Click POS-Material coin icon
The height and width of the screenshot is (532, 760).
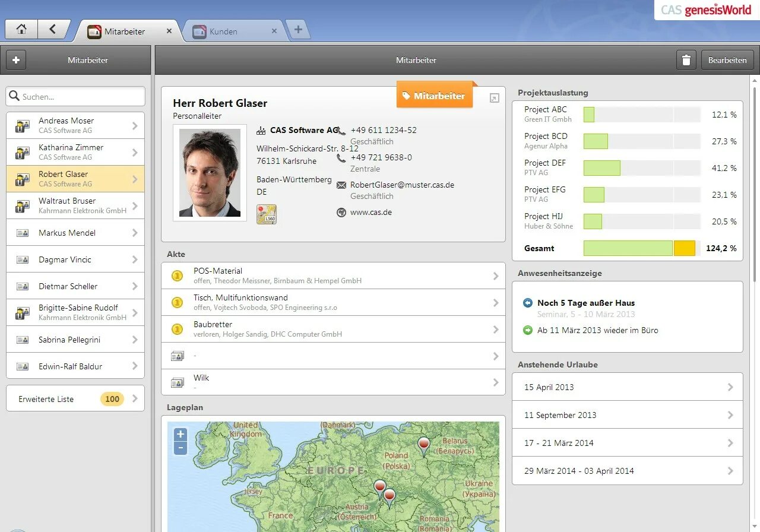click(x=177, y=275)
